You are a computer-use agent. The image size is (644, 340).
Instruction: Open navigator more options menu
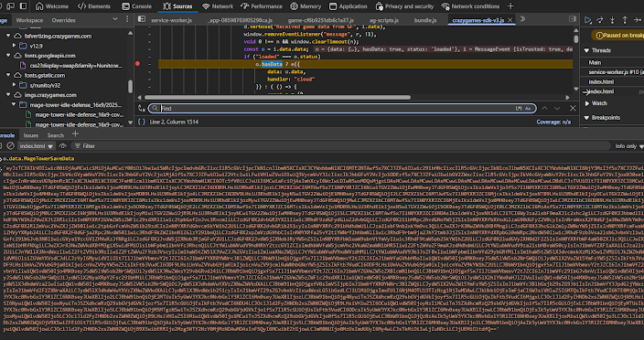[x=127, y=19]
